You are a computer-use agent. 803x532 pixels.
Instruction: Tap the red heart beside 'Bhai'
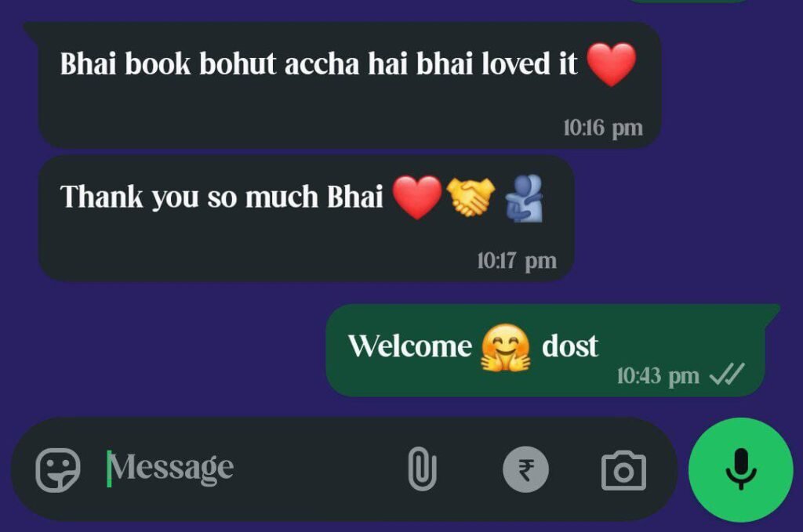click(417, 197)
